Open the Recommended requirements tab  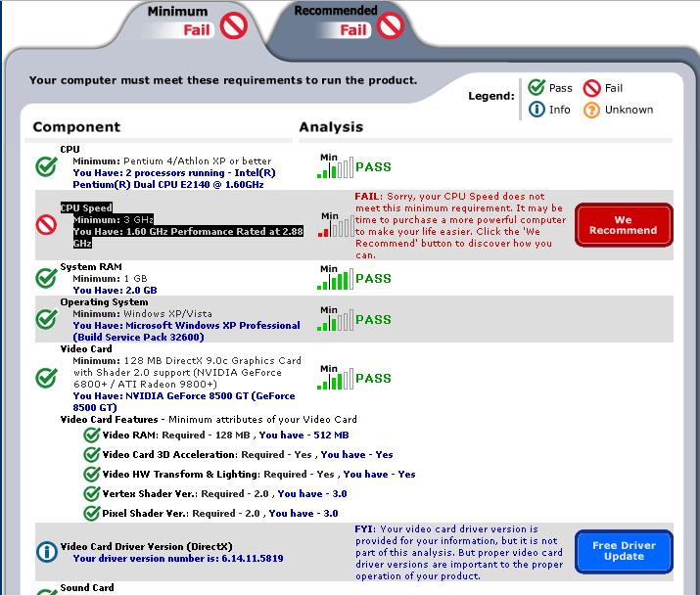pyautogui.click(x=338, y=21)
